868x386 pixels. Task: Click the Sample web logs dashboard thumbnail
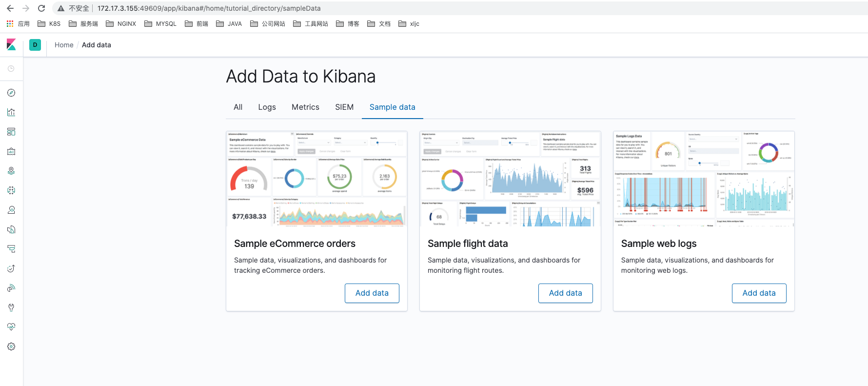pos(704,179)
